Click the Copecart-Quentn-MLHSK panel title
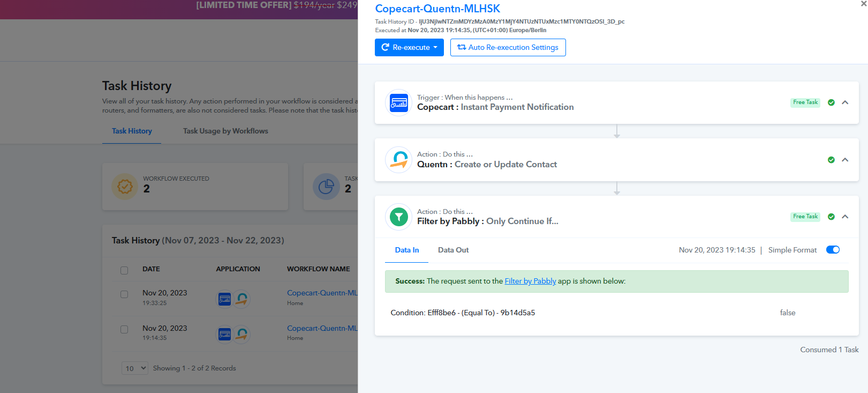Viewport: 868px width, 393px height. coord(437,9)
